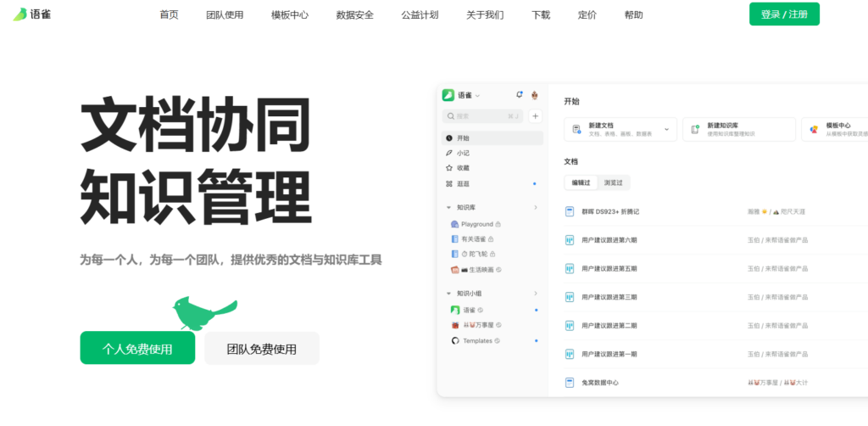Open 公益计划 in top navigation
This screenshot has height=426, width=868.
pos(420,15)
